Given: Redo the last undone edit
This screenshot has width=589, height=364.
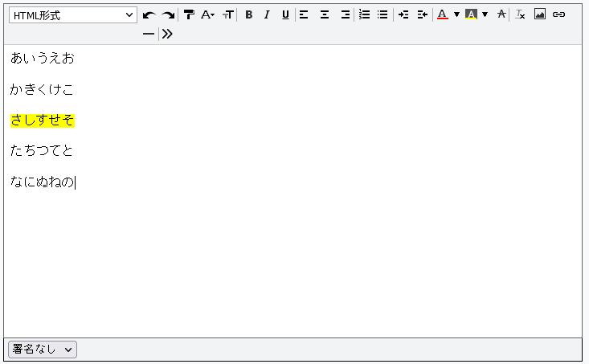Looking at the screenshot, I should coord(168,15).
